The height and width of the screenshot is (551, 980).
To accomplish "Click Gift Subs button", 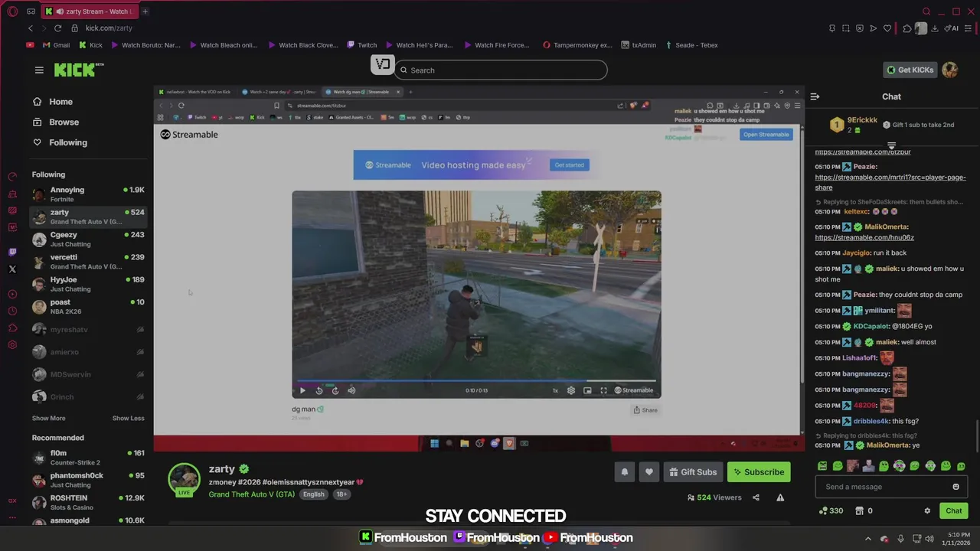I will (692, 472).
